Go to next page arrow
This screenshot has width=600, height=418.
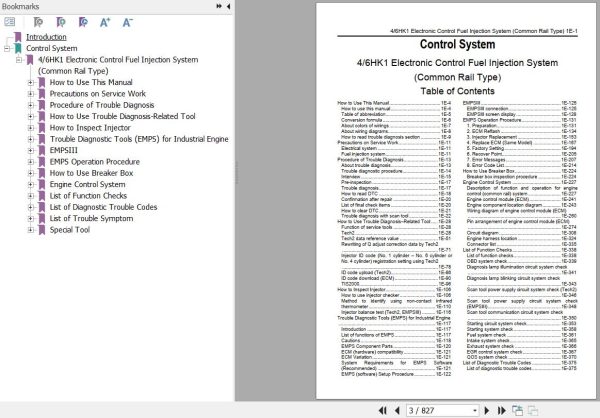click(487, 410)
